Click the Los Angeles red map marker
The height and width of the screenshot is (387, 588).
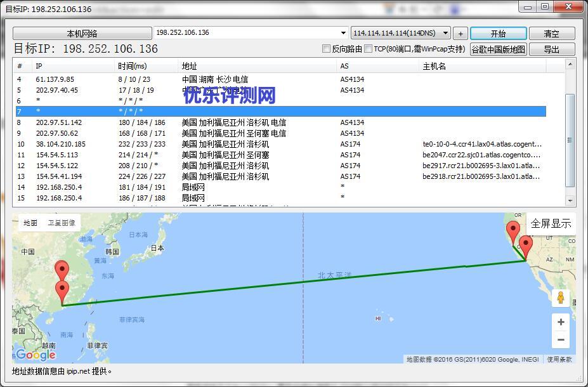(525, 246)
